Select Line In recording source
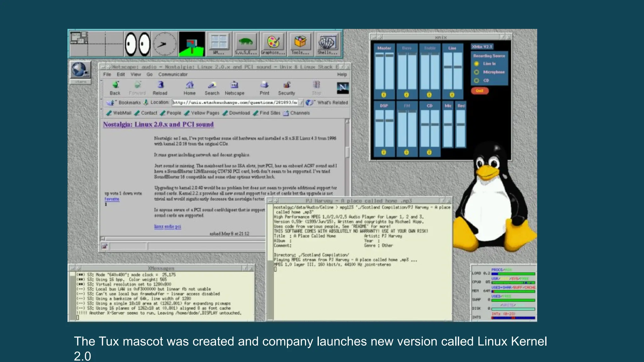644x362 pixels. pos(477,64)
